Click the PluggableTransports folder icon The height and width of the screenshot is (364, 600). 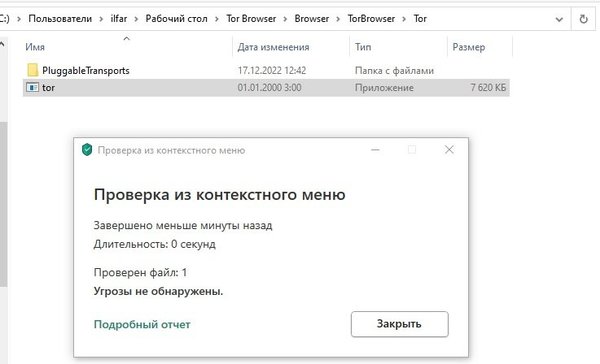(x=33, y=70)
